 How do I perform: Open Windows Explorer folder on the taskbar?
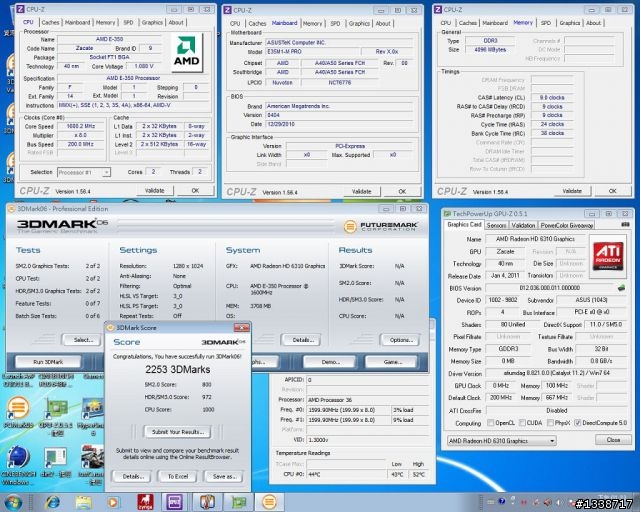83,502
